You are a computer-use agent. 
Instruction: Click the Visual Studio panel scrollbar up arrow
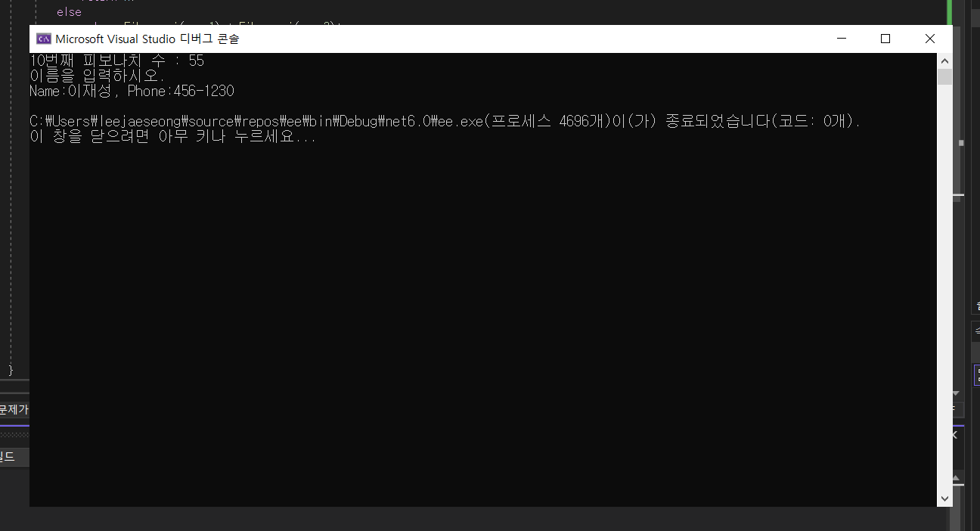pyautogui.click(x=957, y=479)
